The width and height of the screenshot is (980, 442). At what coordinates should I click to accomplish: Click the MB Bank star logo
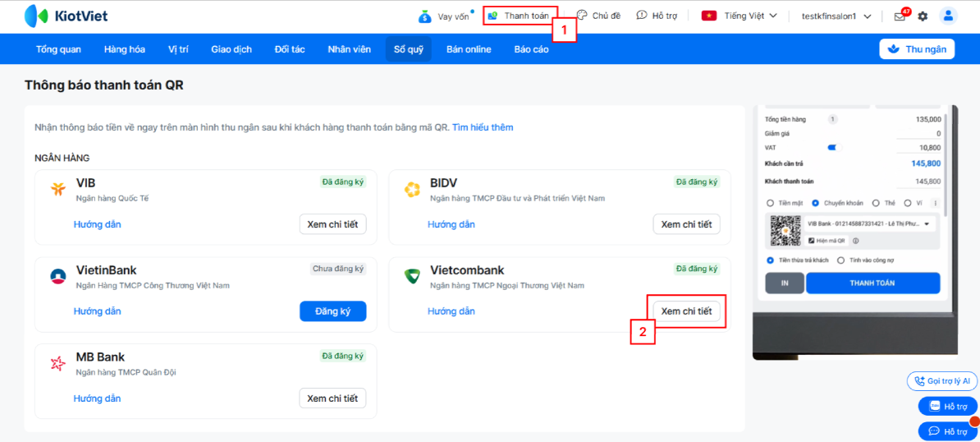click(58, 363)
